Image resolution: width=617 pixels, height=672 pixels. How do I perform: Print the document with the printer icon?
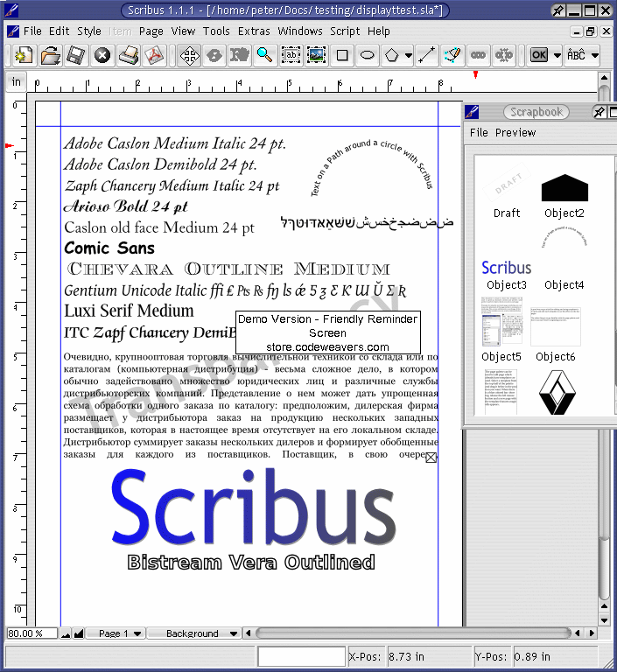coord(128,55)
